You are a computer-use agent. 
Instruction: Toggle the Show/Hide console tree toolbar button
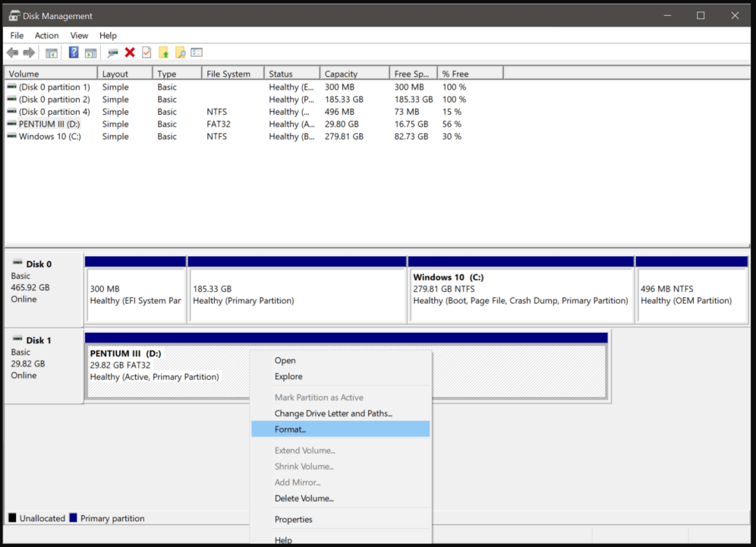tap(51, 52)
